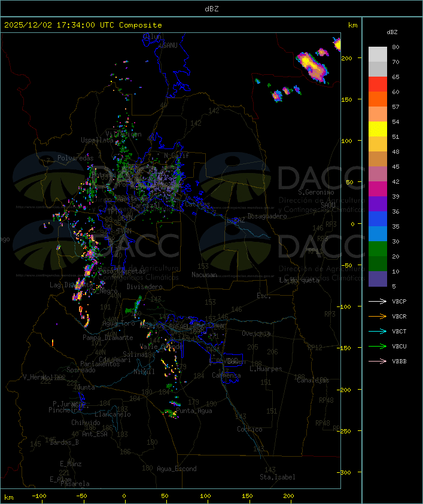Click the Cochico place label

249,429
